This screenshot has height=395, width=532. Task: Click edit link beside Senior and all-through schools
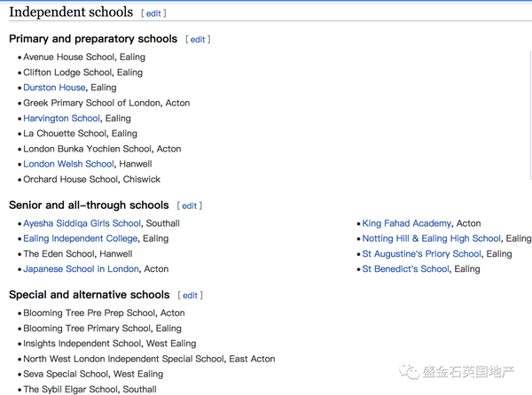[190, 206]
